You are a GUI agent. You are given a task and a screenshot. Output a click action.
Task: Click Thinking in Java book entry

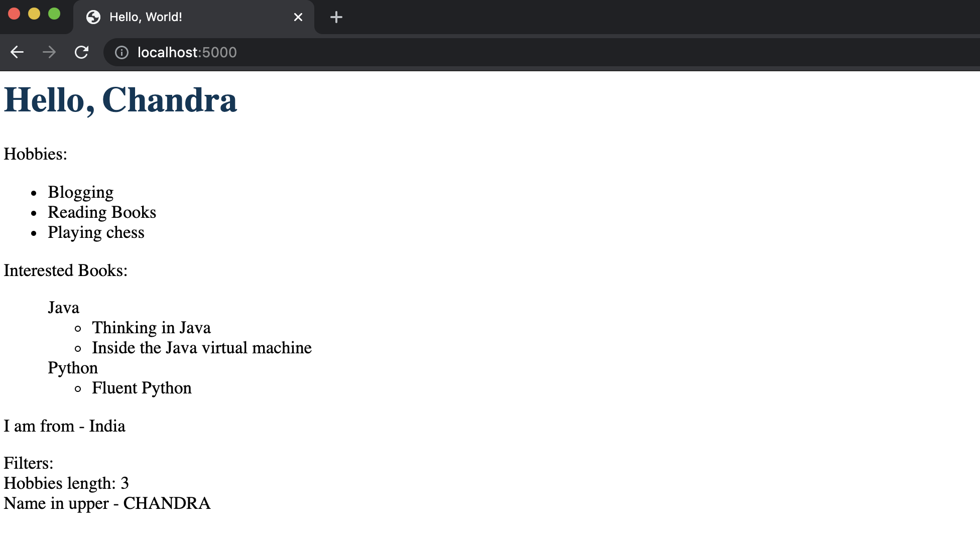151,328
